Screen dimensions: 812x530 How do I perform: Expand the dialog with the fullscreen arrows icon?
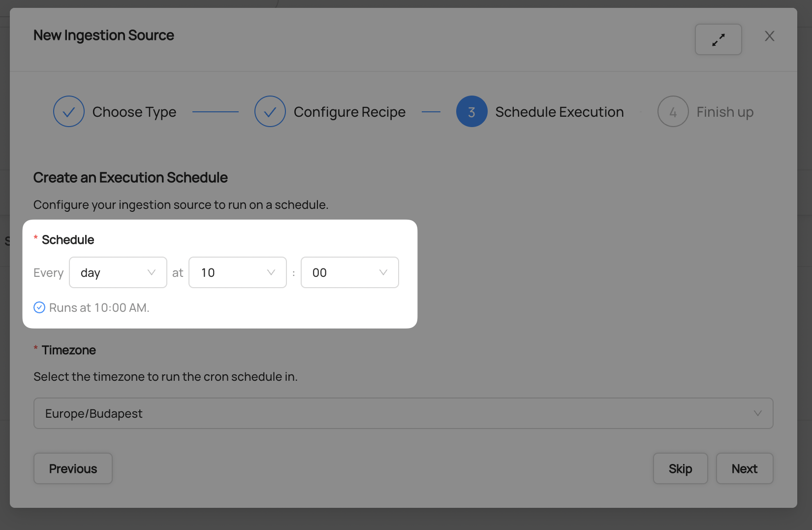tap(718, 39)
